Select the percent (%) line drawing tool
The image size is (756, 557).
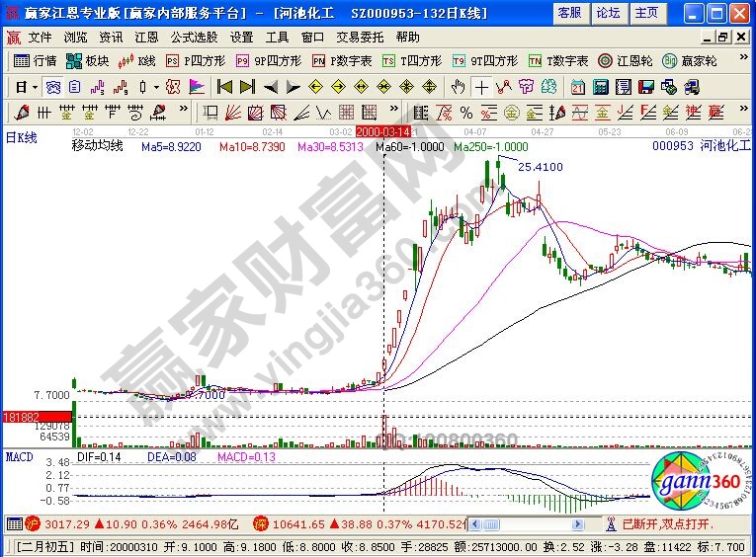click(x=444, y=112)
